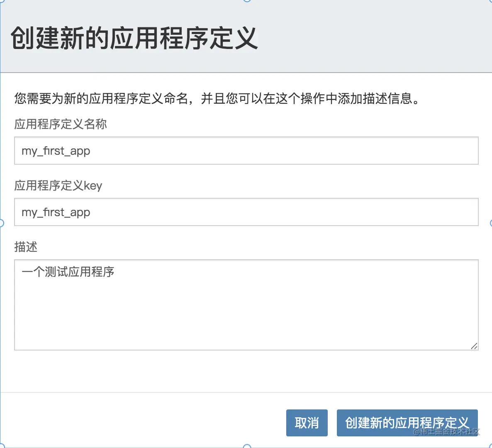
Task: Click the dialog title 创建新的应用程序定义
Action: [134, 38]
